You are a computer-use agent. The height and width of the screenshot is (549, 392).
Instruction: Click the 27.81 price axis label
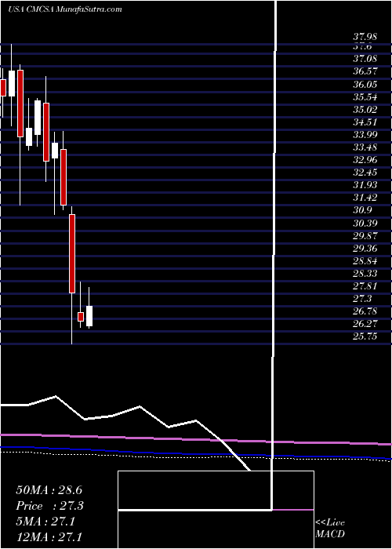coord(365,286)
